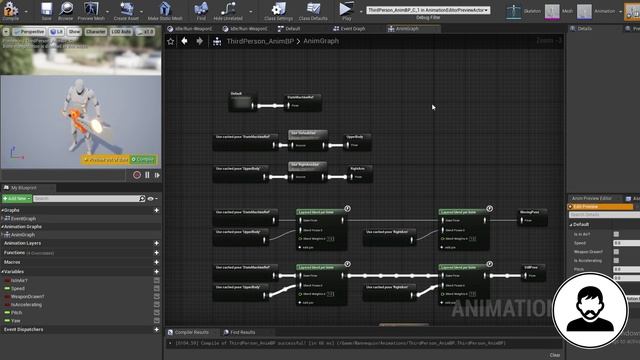Toggle the 'Is Accelerating' preview checkbox
640x360 pixels.
(616, 260)
